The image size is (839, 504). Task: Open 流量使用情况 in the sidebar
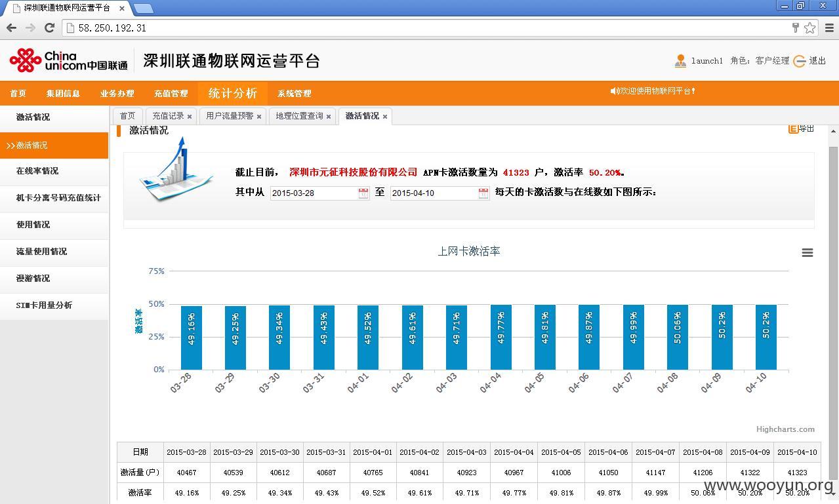point(54,252)
